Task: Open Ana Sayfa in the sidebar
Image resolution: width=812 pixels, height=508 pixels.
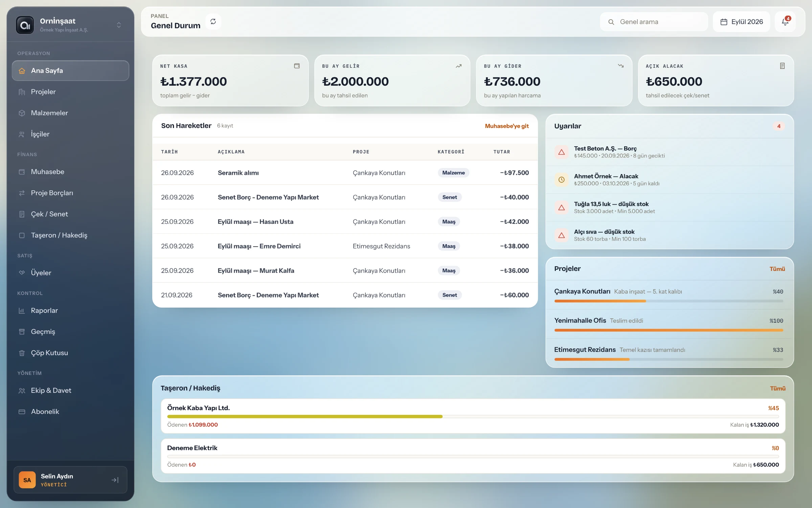Action: click(70, 70)
